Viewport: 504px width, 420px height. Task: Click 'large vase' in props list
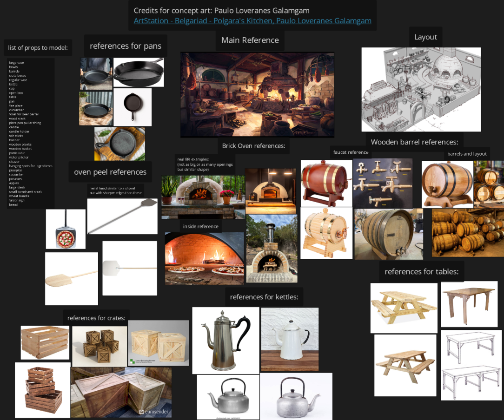pyautogui.click(x=16, y=63)
